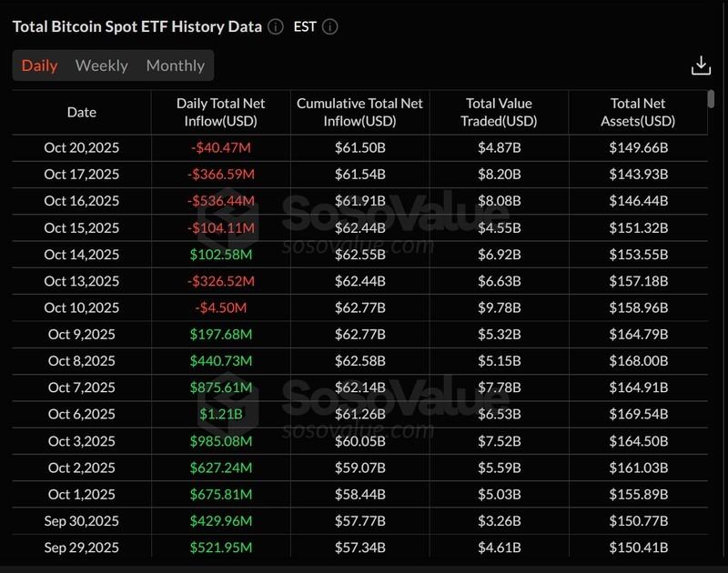Screen dimensions: 728x573
Task: Select the Oct 20, 2025 row date
Action: 82,147
